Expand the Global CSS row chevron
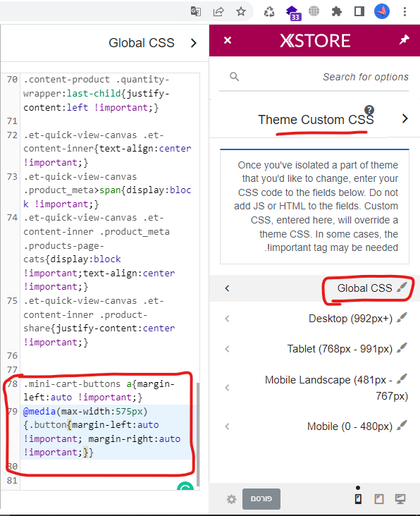Image resolution: width=420 pixels, height=516 pixels. (227, 288)
